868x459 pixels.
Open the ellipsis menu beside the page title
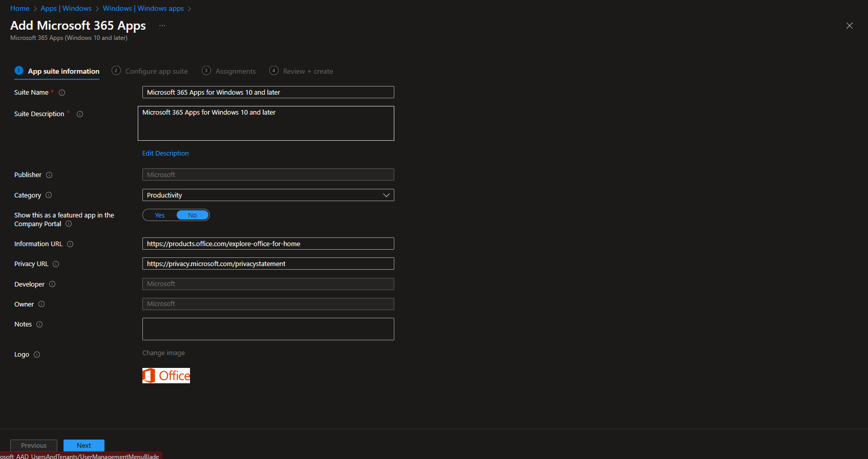pyautogui.click(x=162, y=26)
